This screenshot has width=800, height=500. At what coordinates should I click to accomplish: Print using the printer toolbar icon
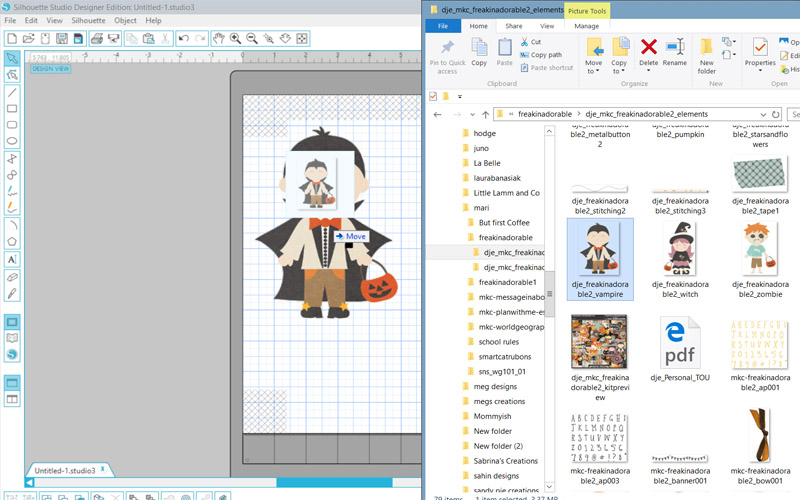click(x=96, y=38)
